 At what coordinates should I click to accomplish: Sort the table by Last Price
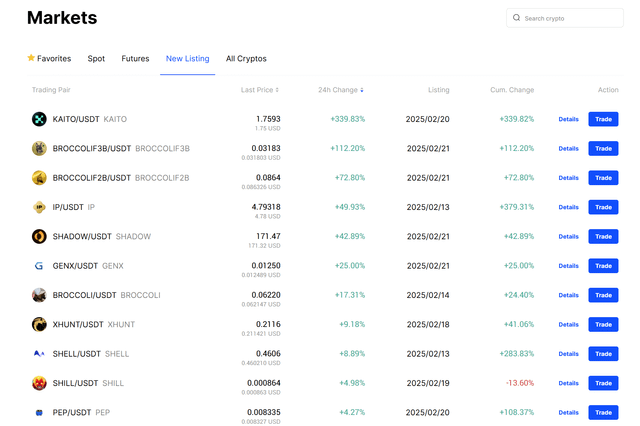259,90
